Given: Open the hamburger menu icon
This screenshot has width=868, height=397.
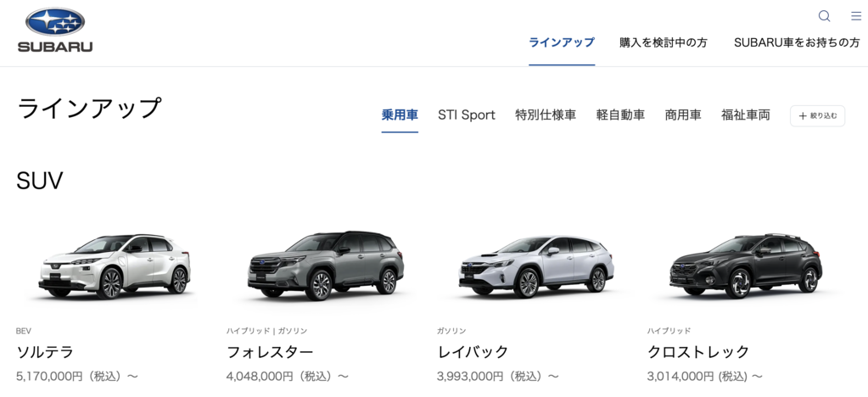Looking at the screenshot, I should pos(856,16).
